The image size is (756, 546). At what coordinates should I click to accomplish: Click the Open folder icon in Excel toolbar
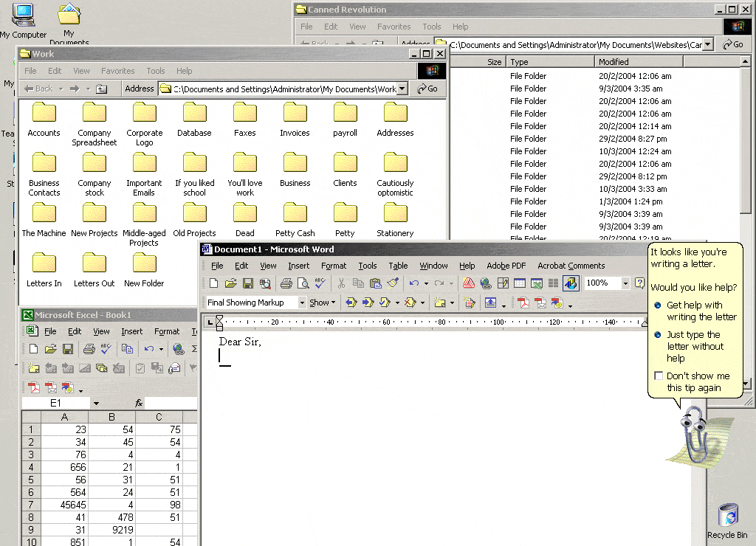point(50,349)
